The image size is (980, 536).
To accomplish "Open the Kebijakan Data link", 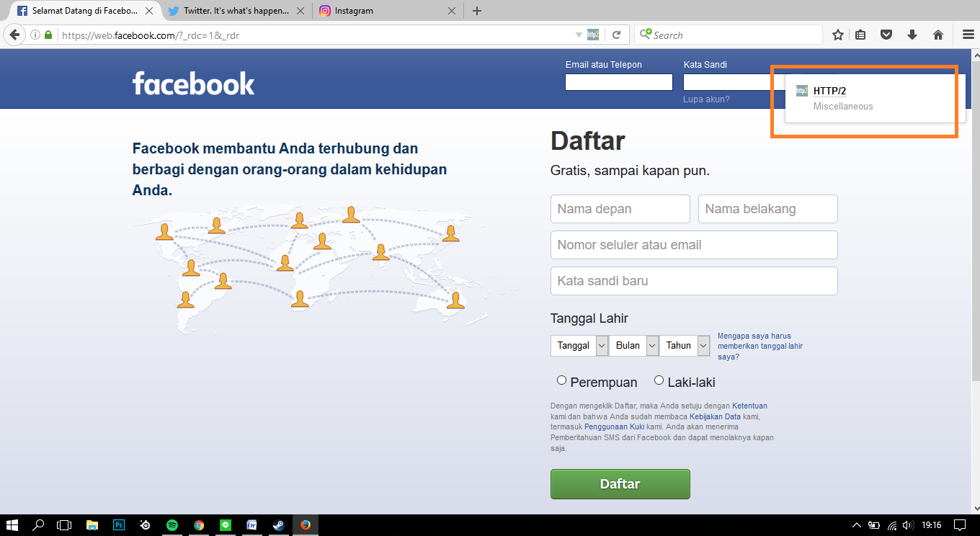I will click(x=715, y=416).
